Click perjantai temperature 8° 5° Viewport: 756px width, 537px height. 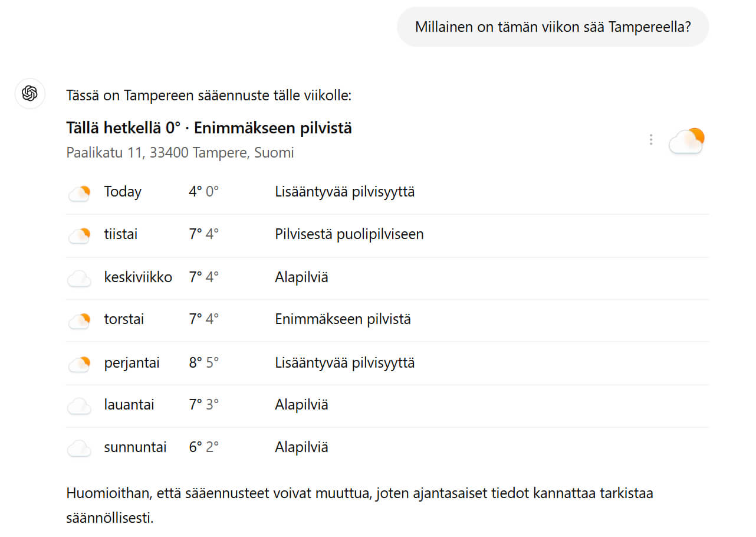click(203, 362)
